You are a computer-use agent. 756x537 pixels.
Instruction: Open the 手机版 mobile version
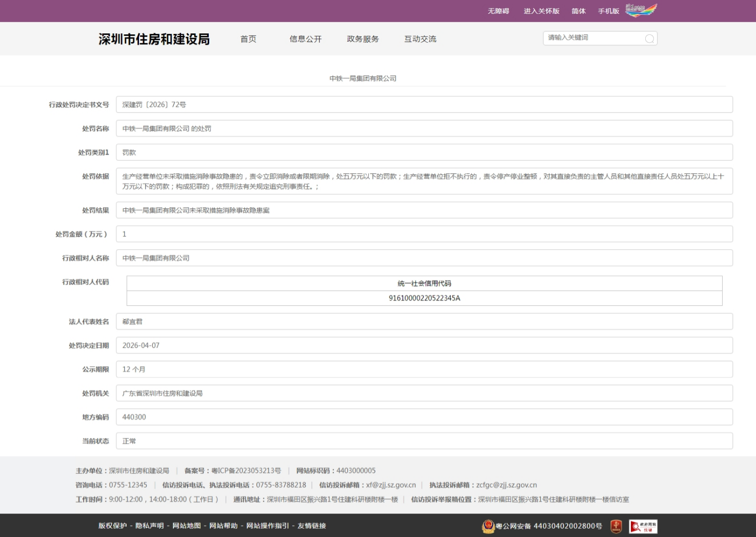click(x=608, y=11)
